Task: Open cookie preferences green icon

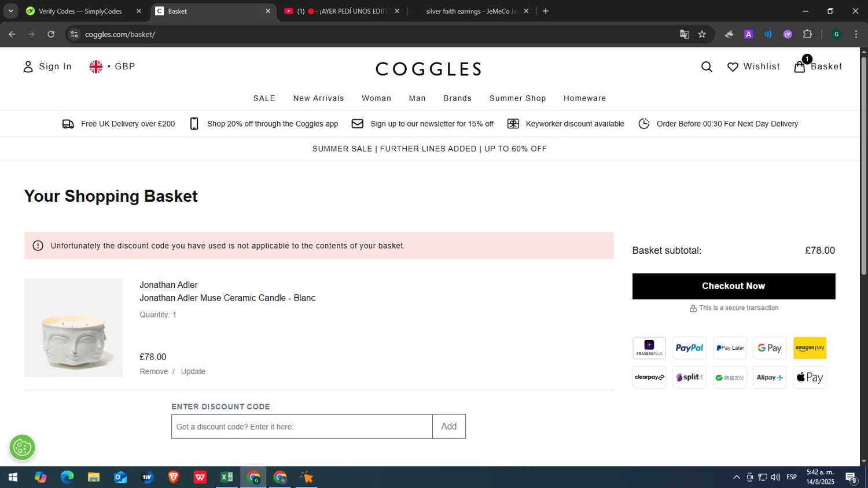Action: tap(22, 448)
